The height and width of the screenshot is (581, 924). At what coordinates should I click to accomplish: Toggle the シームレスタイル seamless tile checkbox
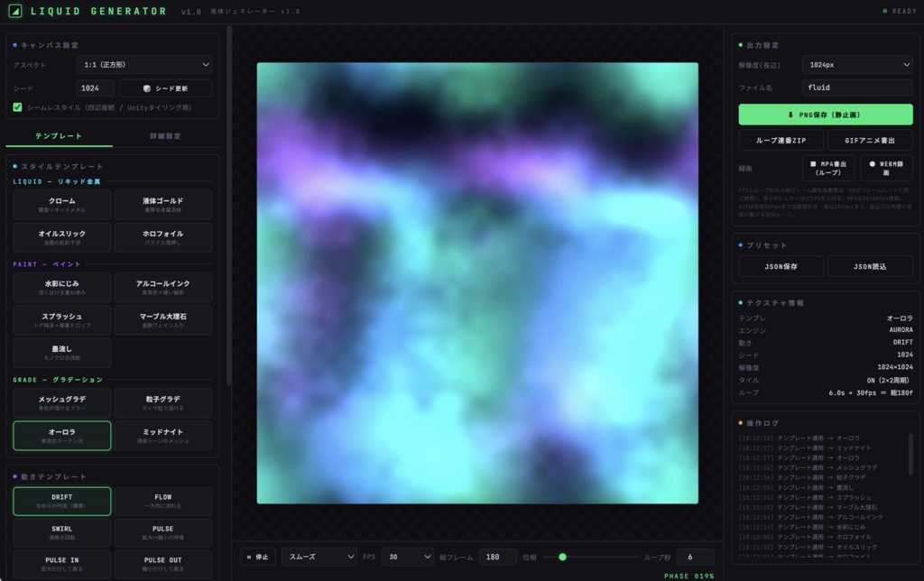tap(18, 107)
